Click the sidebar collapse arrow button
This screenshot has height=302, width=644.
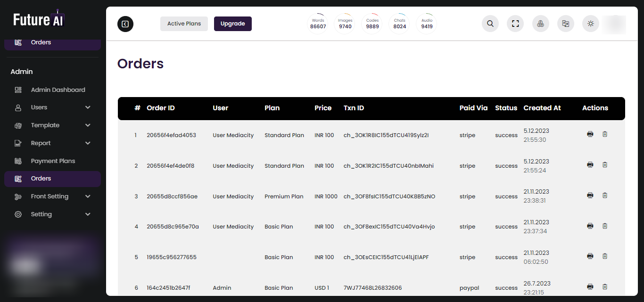coord(125,24)
